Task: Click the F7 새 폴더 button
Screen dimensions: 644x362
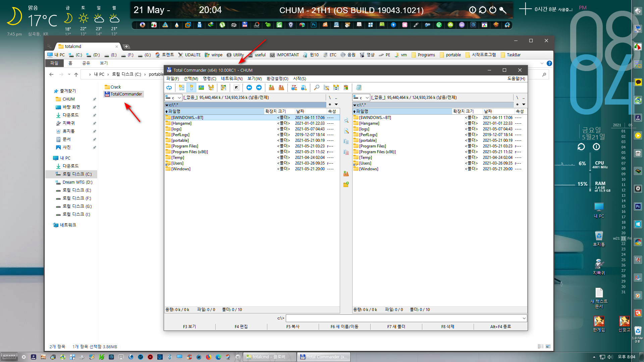Action: click(x=396, y=326)
